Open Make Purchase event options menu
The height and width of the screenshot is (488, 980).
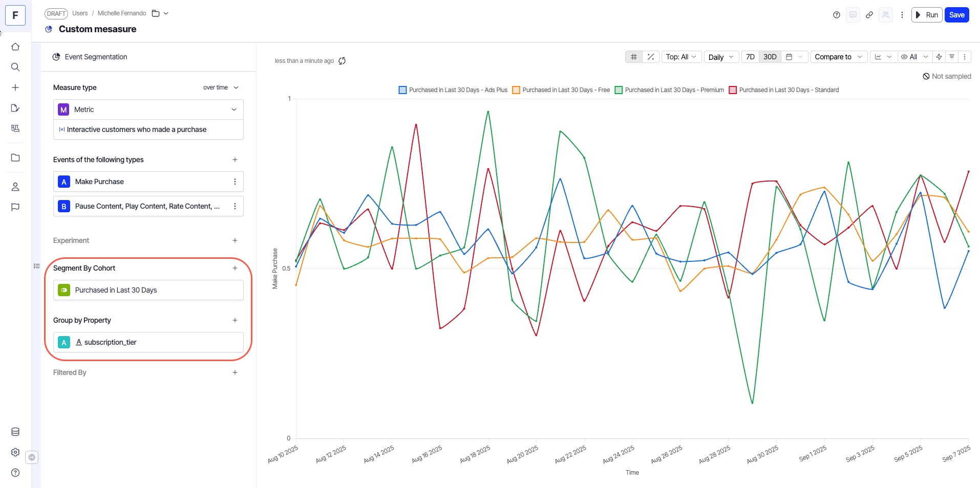235,182
